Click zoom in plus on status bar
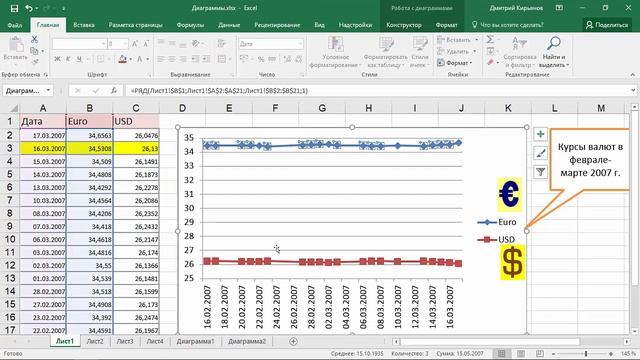 click(611, 353)
